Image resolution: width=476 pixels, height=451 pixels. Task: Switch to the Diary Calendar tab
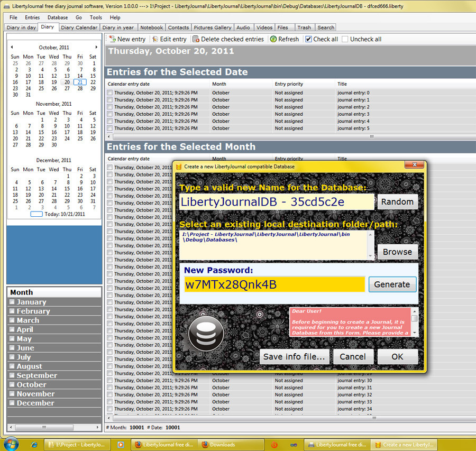pyautogui.click(x=79, y=27)
